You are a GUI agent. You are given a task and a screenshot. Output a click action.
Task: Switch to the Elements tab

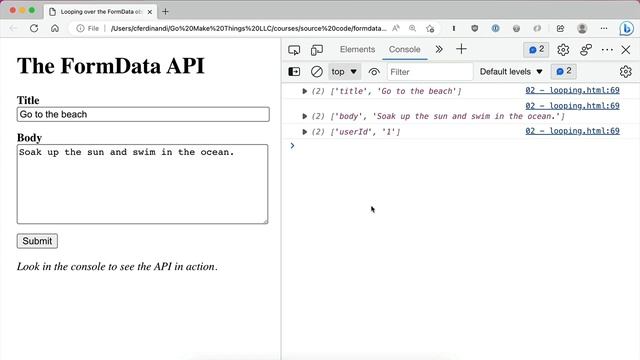[x=357, y=49]
